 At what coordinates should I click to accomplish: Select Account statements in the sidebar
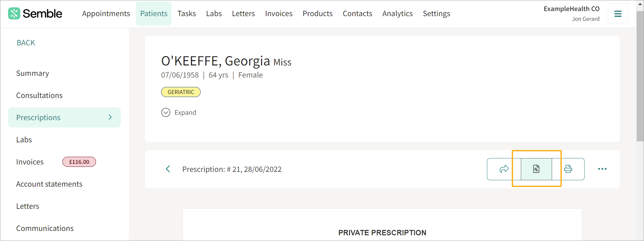click(49, 184)
